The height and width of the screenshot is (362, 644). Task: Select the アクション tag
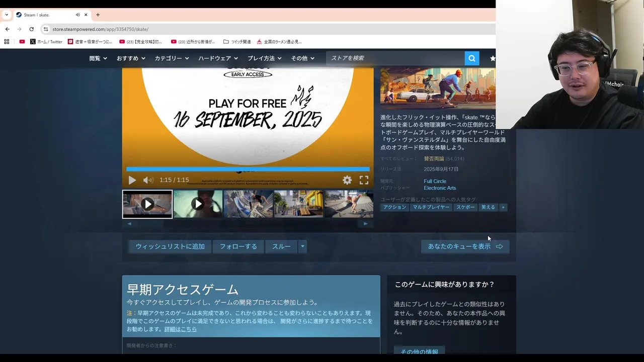pyautogui.click(x=394, y=207)
